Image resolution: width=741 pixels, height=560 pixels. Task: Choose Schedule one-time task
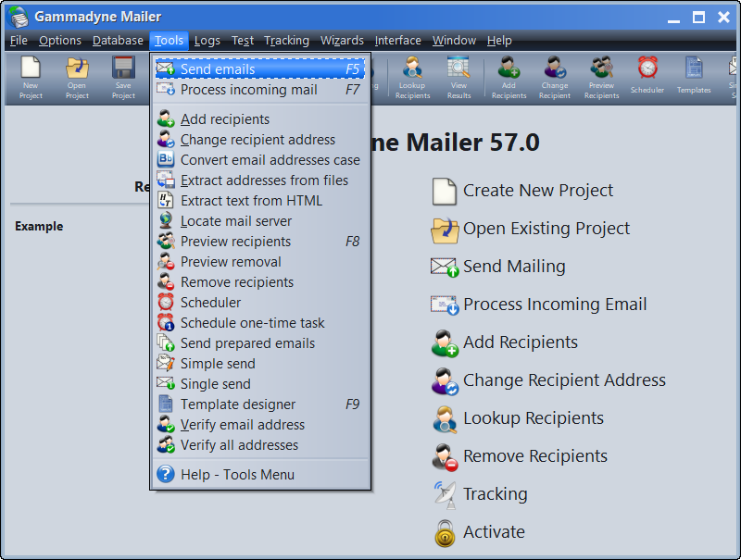[260, 322]
